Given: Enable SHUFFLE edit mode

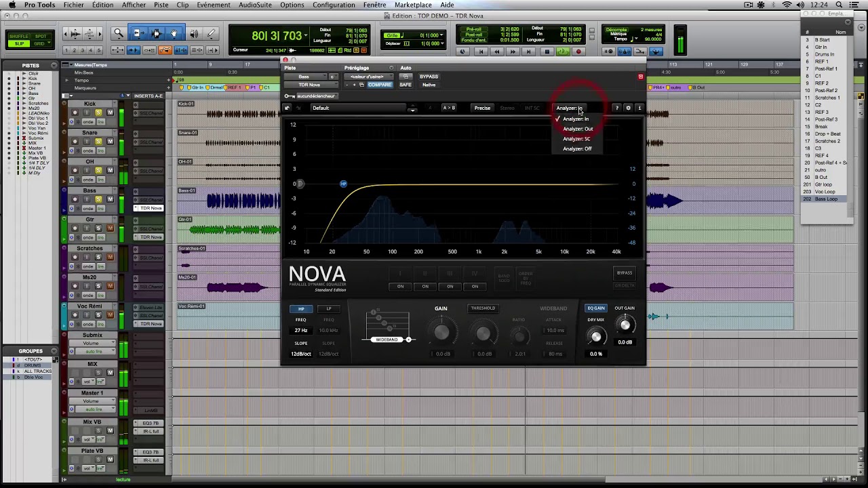Looking at the screenshot, I should click(x=20, y=36).
